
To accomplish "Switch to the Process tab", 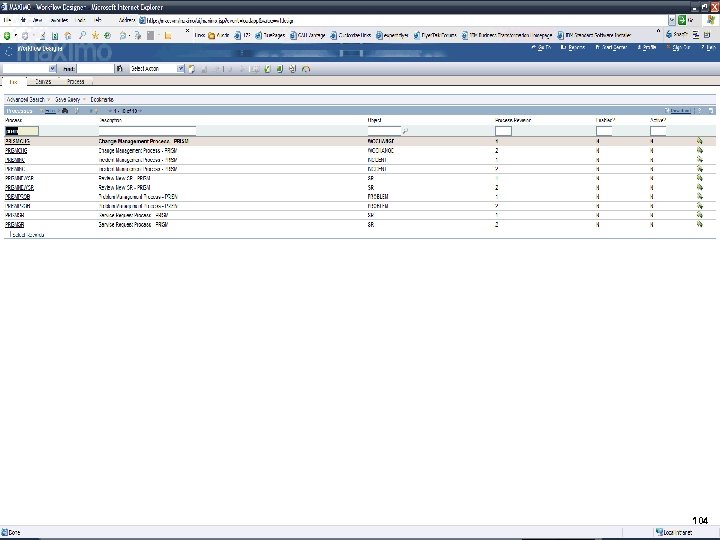I will tap(76, 82).
